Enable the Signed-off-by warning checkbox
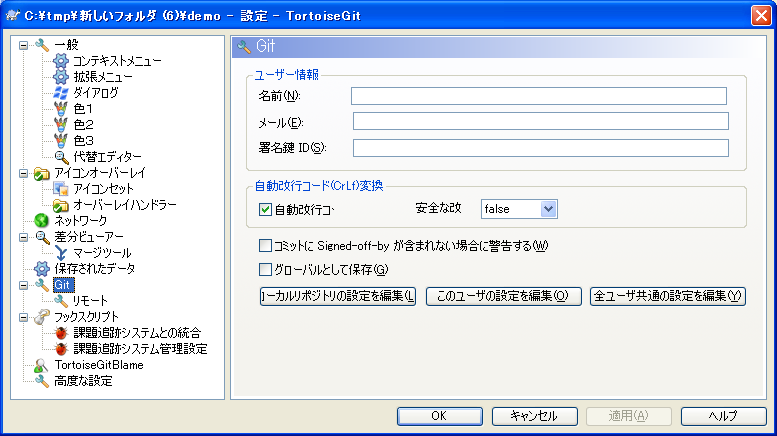This screenshot has width=777, height=436. pos(265,245)
